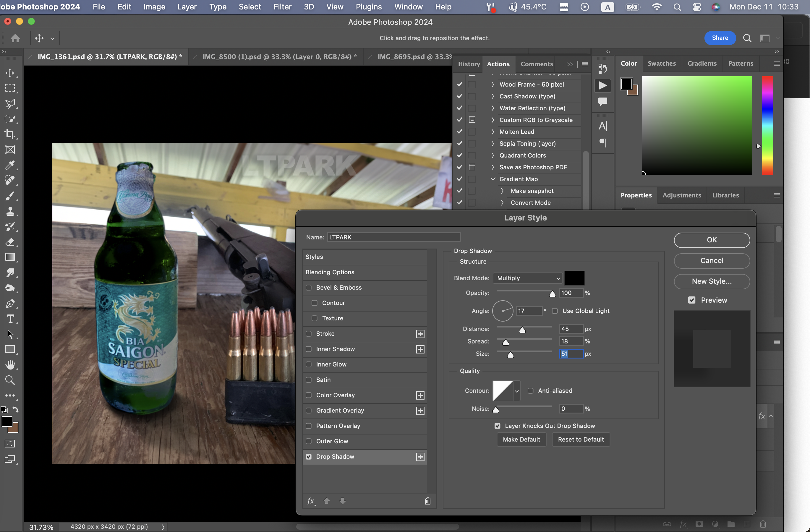Click the Distance px input field
The height and width of the screenshot is (532, 810).
[x=571, y=329]
